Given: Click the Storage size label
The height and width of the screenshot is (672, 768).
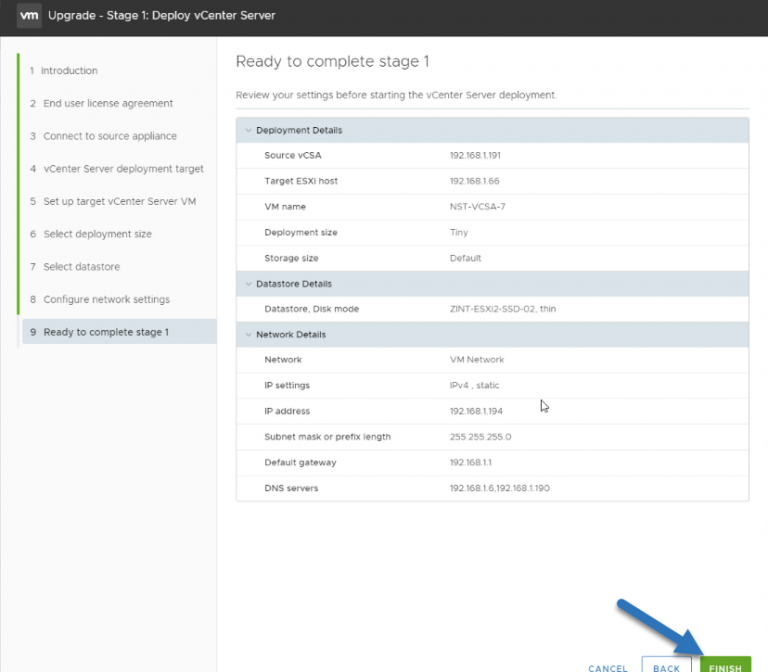Looking at the screenshot, I should 291,258.
